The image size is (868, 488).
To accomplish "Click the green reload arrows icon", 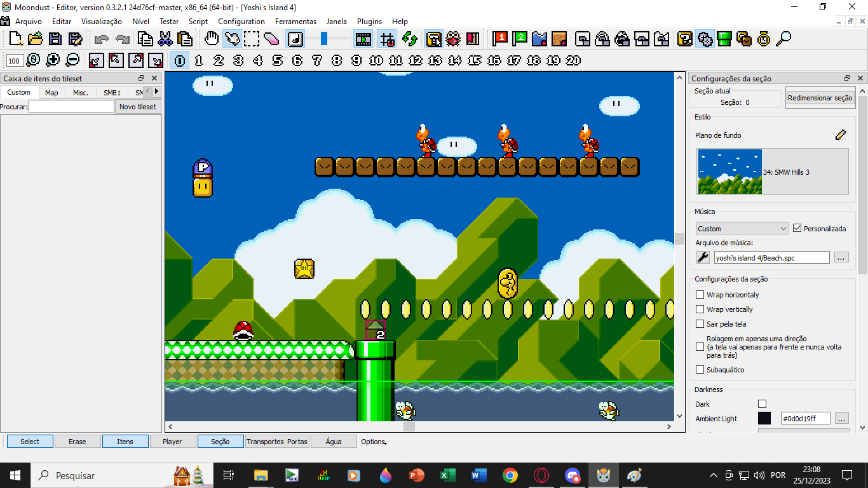I will (x=409, y=39).
